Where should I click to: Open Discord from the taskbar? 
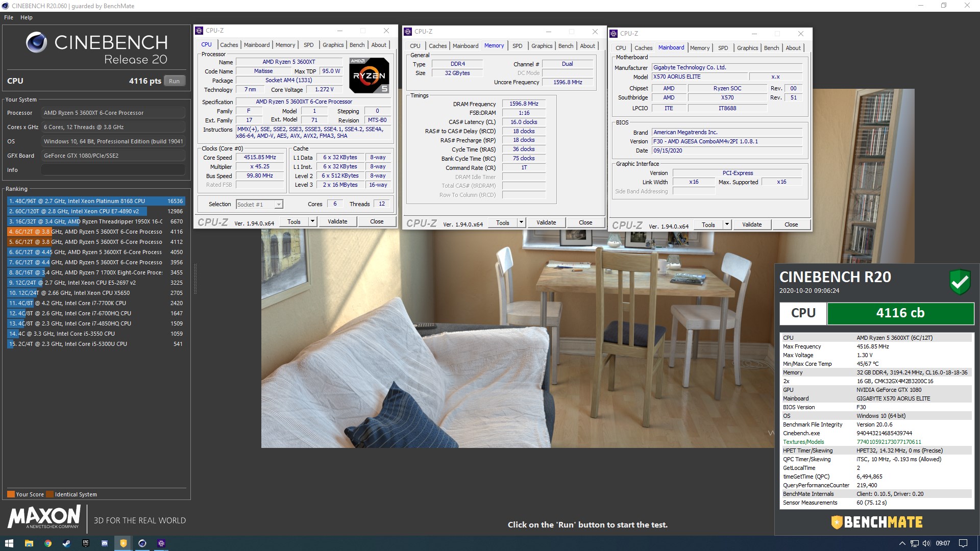tap(104, 543)
